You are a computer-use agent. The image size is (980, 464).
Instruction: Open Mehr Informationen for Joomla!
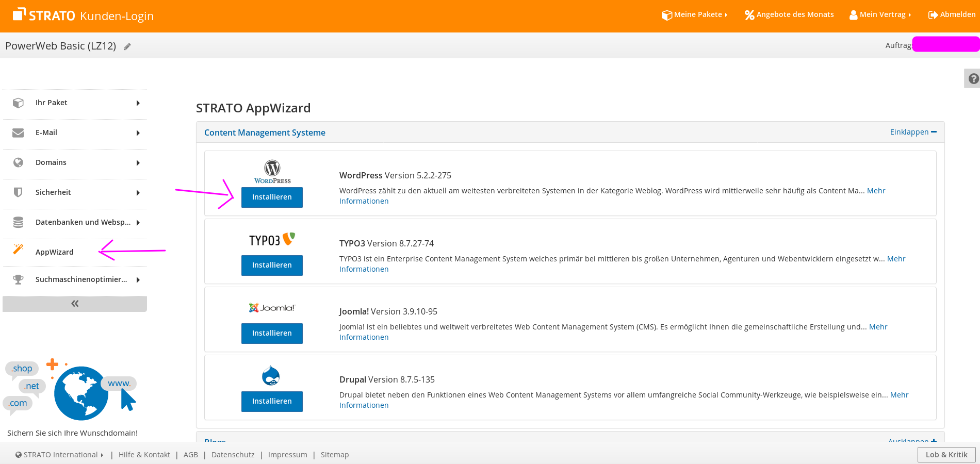click(364, 337)
